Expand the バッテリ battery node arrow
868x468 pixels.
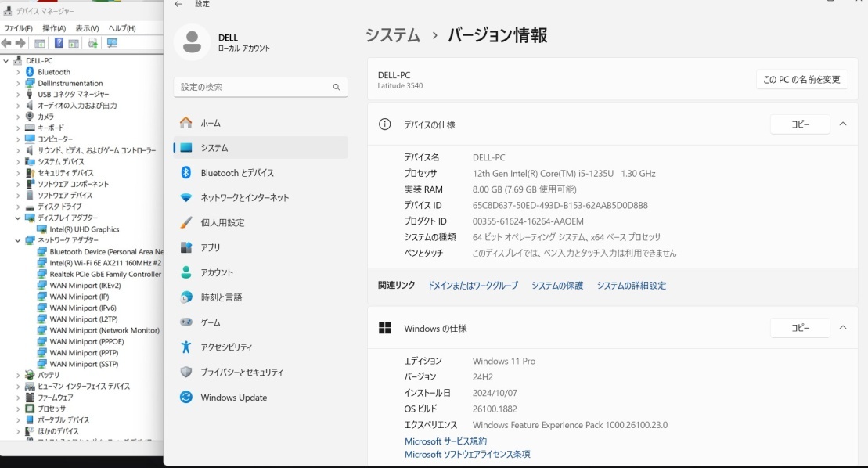click(18, 375)
